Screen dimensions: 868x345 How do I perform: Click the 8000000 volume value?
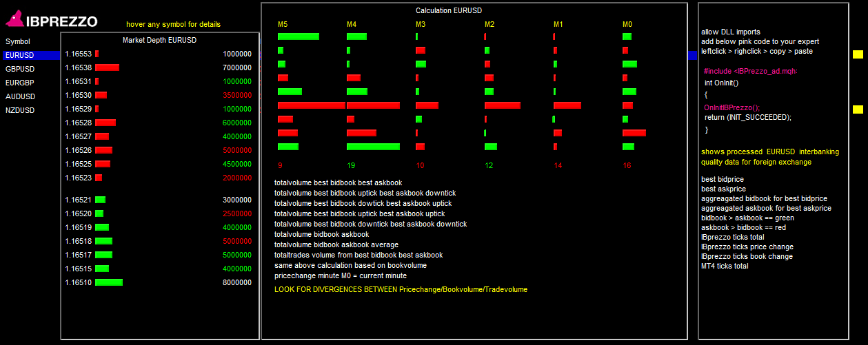tap(237, 282)
